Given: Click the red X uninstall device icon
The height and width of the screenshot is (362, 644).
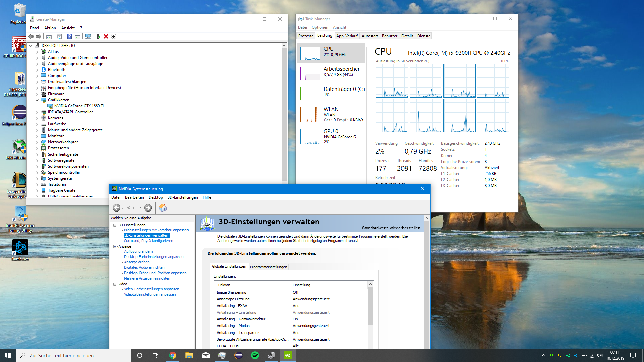Looking at the screenshot, I should (106, 36).
